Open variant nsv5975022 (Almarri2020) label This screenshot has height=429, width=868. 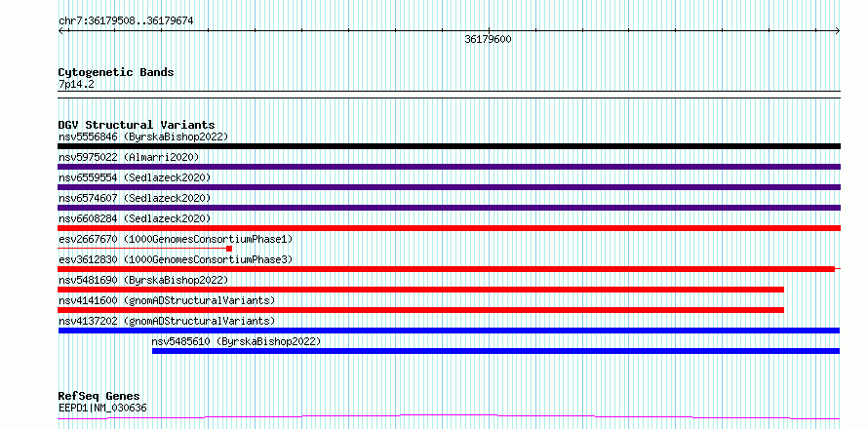pos(129,157)
